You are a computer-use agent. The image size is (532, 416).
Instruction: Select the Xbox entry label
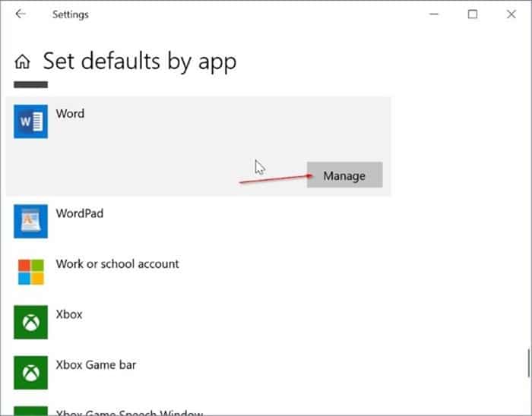(69, 314)
